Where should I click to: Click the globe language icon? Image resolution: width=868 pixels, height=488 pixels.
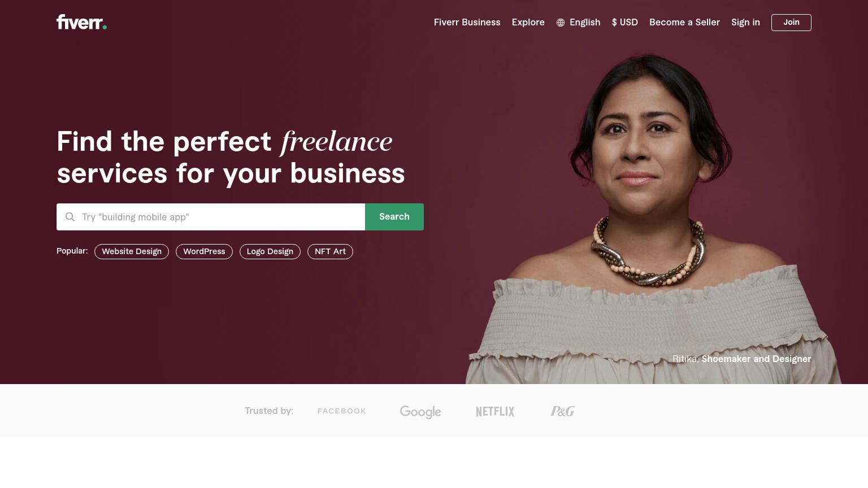(x=561, y=23)
